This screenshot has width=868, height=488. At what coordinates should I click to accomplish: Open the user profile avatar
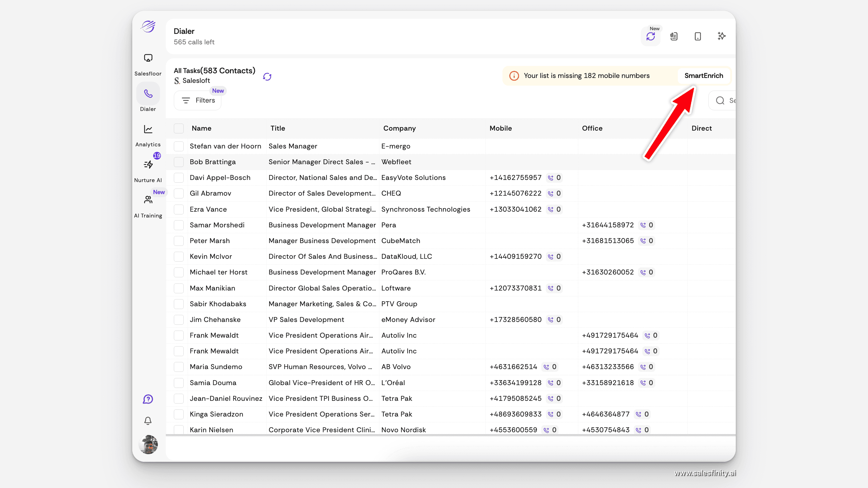(148, 445)
